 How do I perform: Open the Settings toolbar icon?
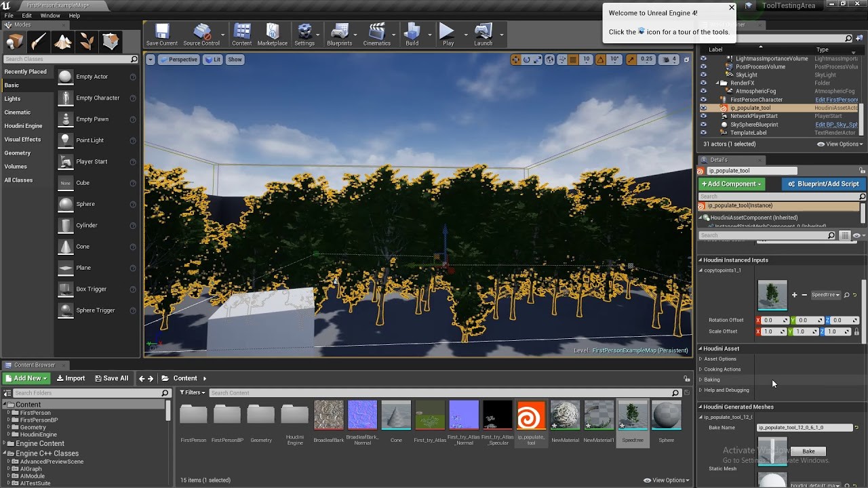[304, 34]
